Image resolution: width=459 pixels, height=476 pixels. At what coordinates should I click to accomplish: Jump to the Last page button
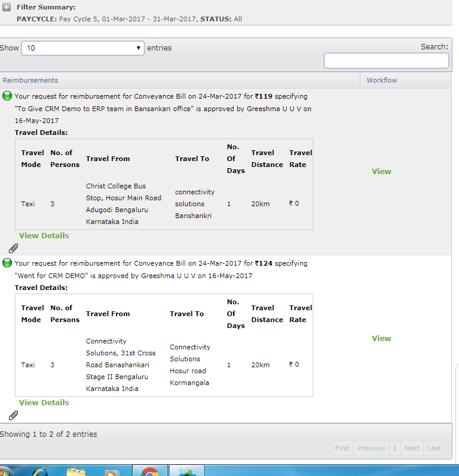pyautogui.click(x=434, y=448)
